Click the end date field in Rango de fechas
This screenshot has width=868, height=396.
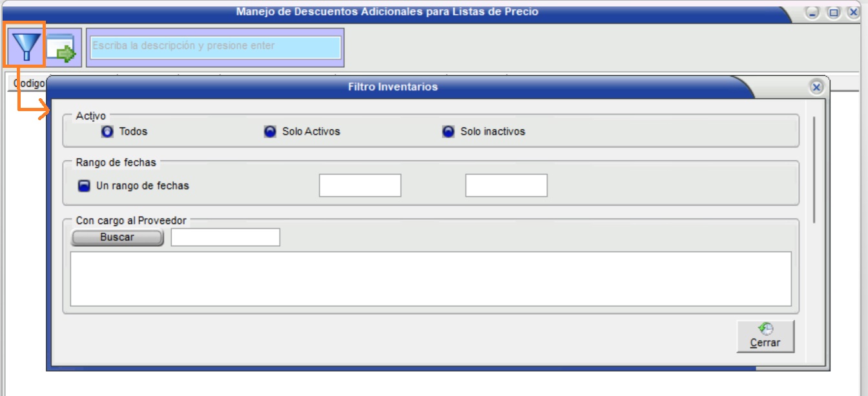click(x=506, y=185)
